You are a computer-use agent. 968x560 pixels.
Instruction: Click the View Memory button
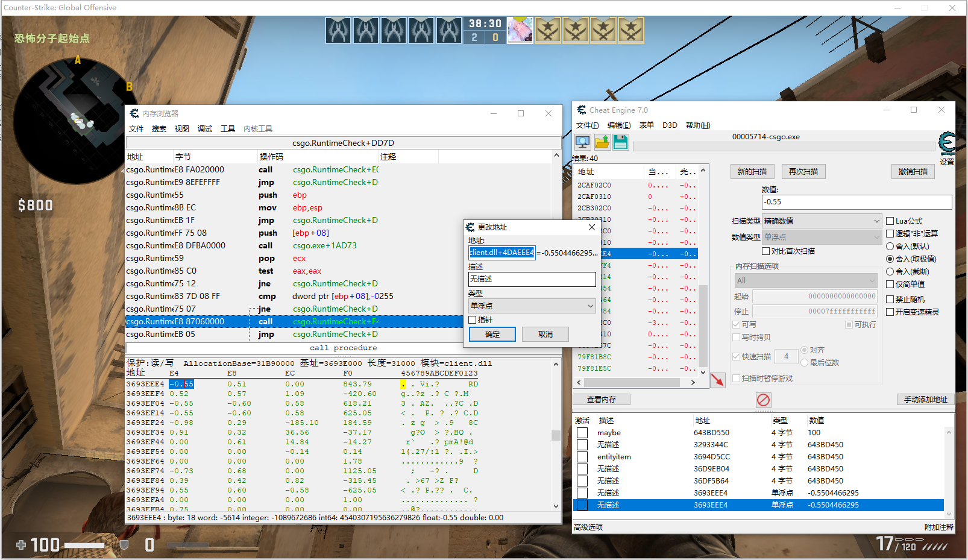click(x=602, y=400)
